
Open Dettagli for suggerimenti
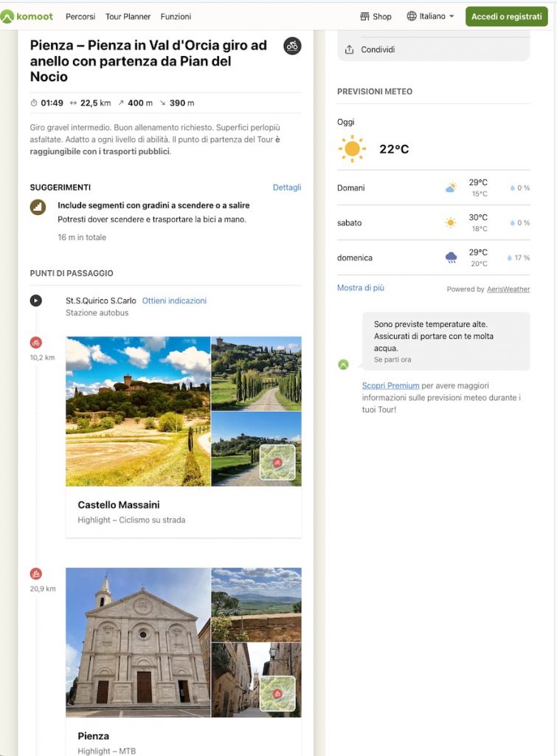click(287, 188)
